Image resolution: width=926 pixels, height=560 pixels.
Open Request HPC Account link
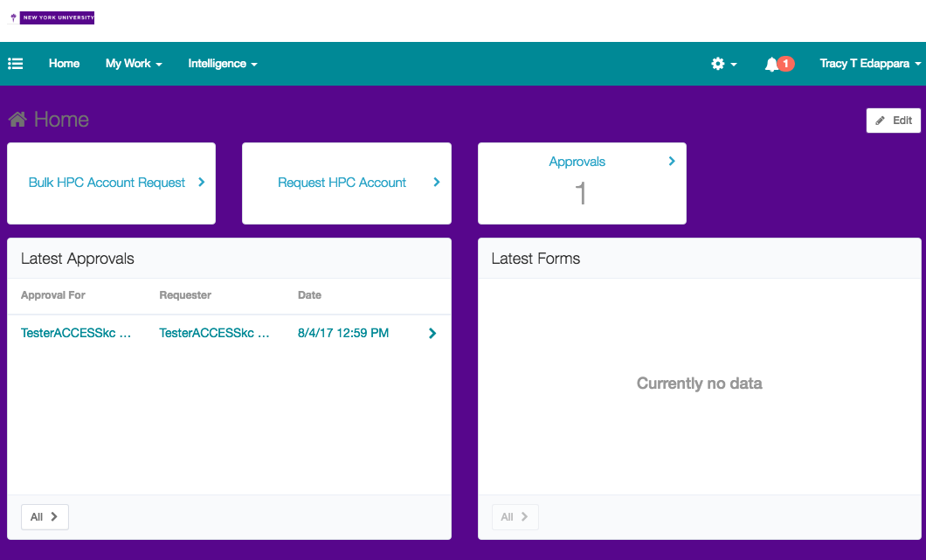click(x=342, y=183)
